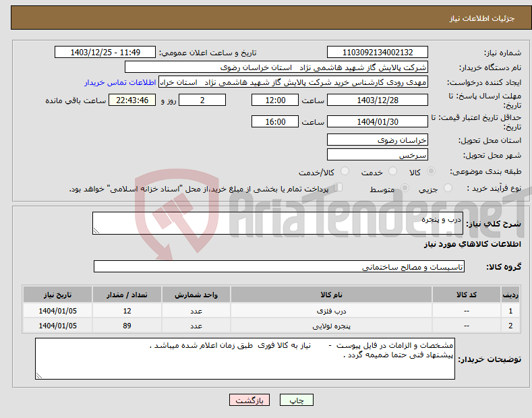Click the quantity cell showing 12
Image resolution: width=532 pixels, height=418 pixels.
pos(127,310)
